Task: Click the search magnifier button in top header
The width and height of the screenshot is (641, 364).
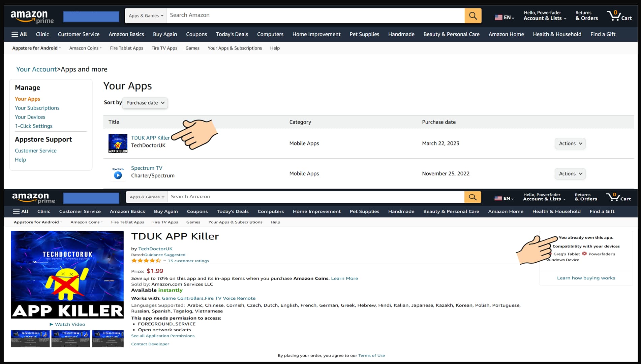Action: click(473, 16)
